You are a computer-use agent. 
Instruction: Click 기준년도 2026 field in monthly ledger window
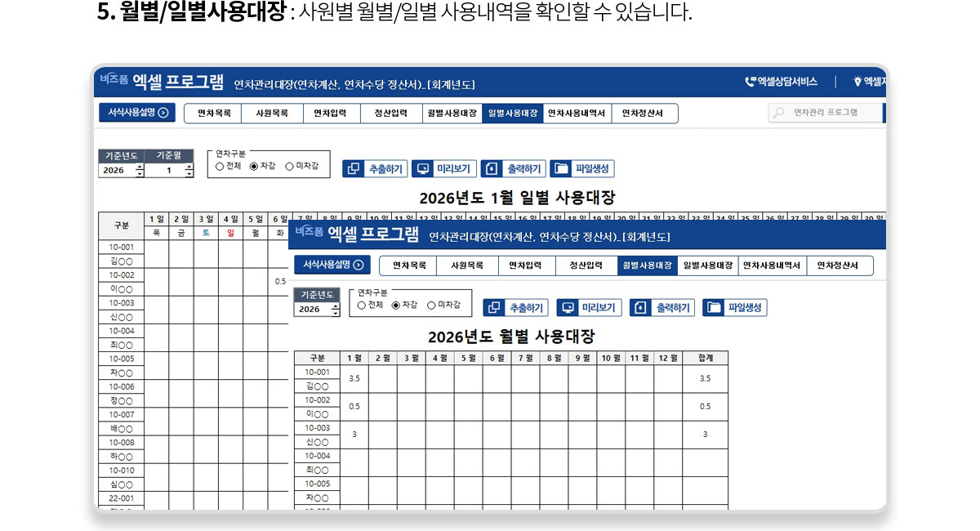pyautogui.click(x=312, y=310)
